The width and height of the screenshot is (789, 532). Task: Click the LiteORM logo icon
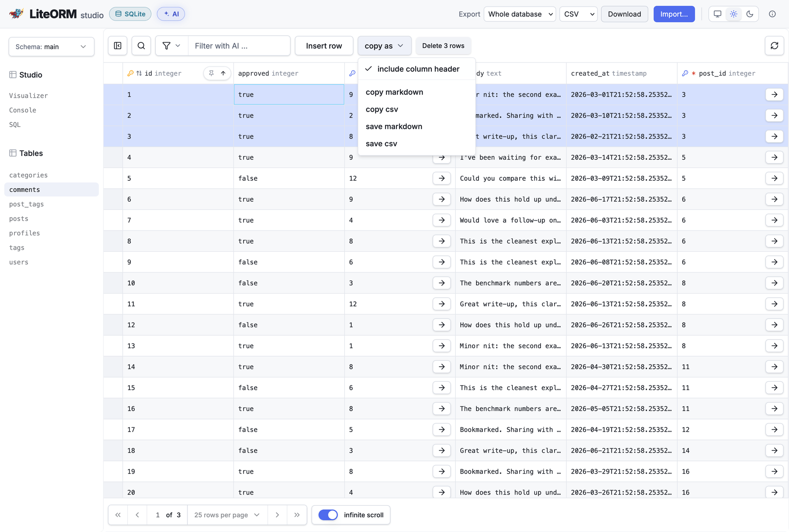coord(16,14)
